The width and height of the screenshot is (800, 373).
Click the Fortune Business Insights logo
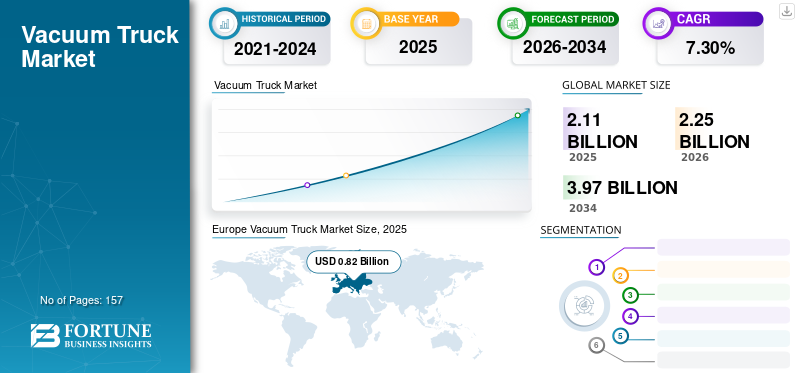coord(91,335)
